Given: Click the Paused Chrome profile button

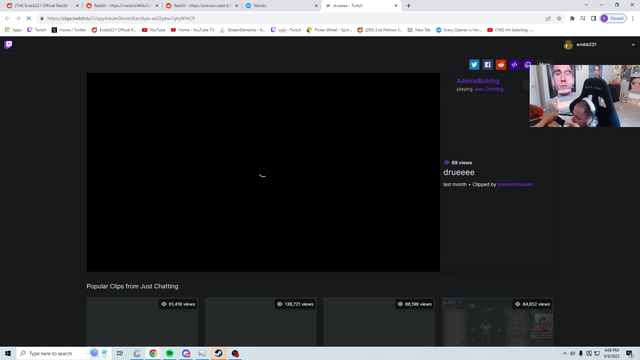Looking at the screenshot, I should tap(613, 18).
